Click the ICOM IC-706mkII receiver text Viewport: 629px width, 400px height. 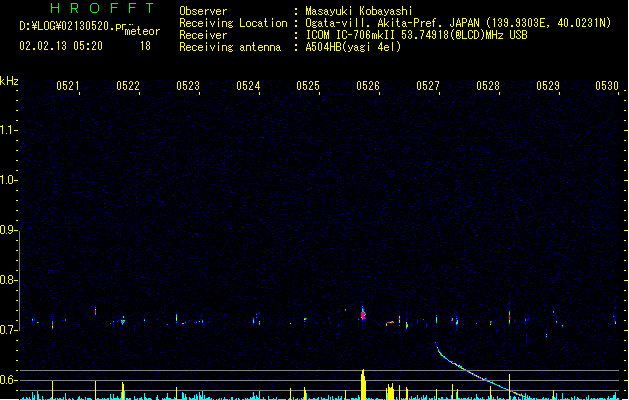[416, 35]
